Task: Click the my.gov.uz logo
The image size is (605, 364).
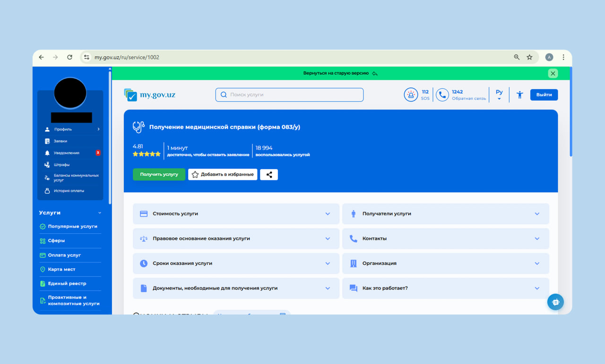Action: coord(150,95)
